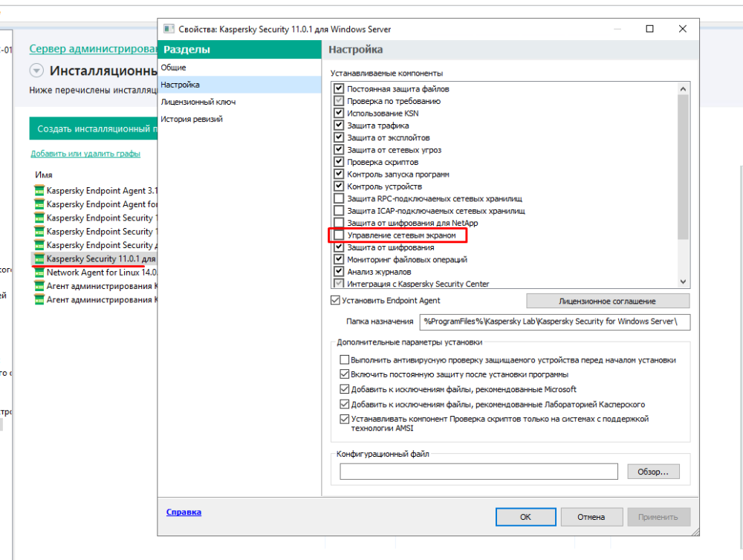Screen dimensions: 743x560
Task: Enable antivirus scan before installation checkbox
Action: pyautogui.click(x=345, y=359)
